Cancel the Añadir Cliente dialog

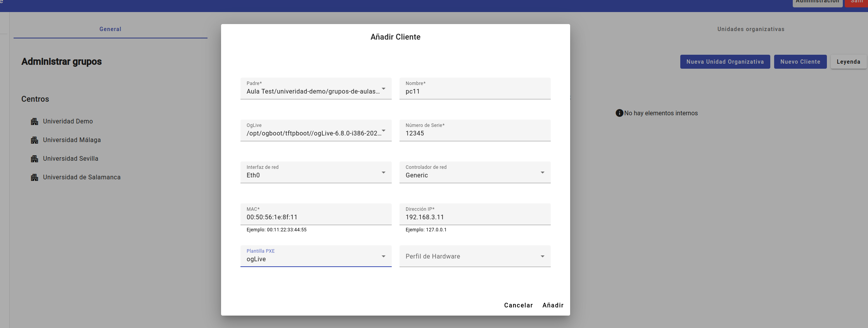click(x=518, y=305)
